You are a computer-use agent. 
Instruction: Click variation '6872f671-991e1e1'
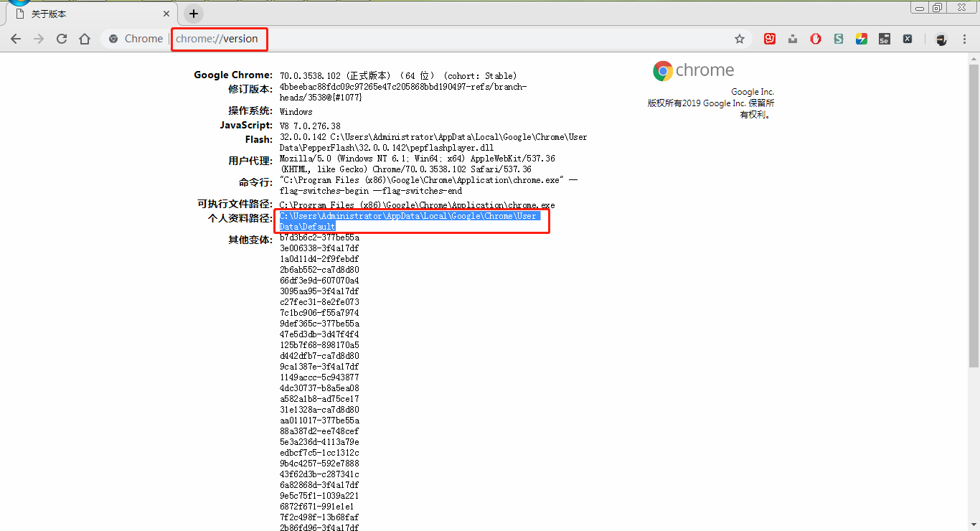[x=317, y=507]
